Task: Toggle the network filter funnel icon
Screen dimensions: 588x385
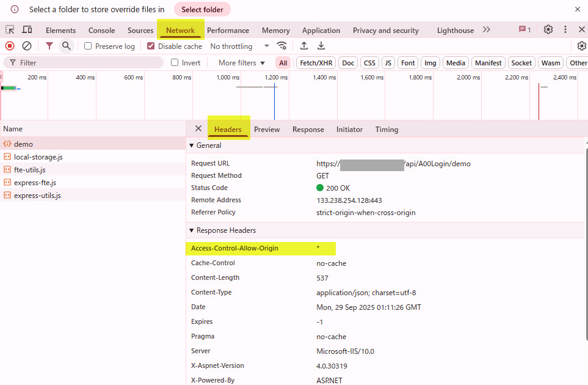Action: coord(49,46)
